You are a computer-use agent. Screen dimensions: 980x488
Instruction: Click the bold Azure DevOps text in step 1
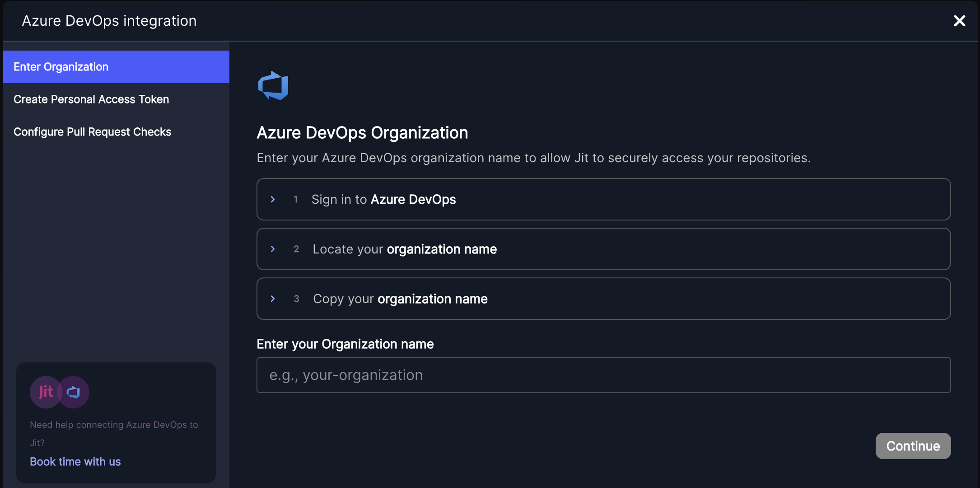tap(413, 199)
